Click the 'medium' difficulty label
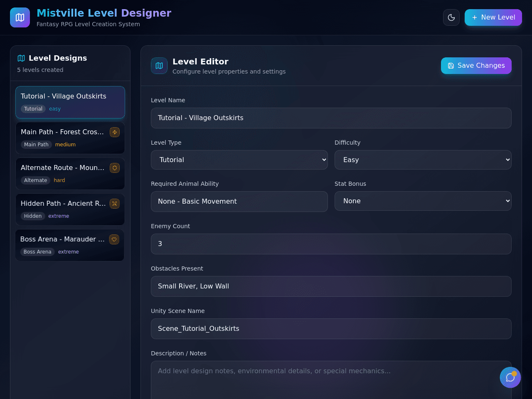The width and height of the screenshot is (532, 399). coord(65,145)
